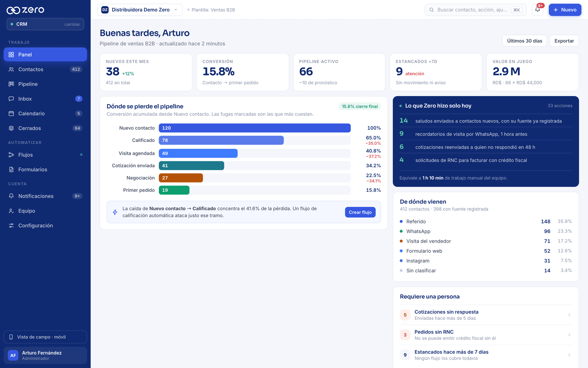Open the Inbox sidebar item
The height and width of the screenshot is (368, 588).
click(x=45, y=99)
